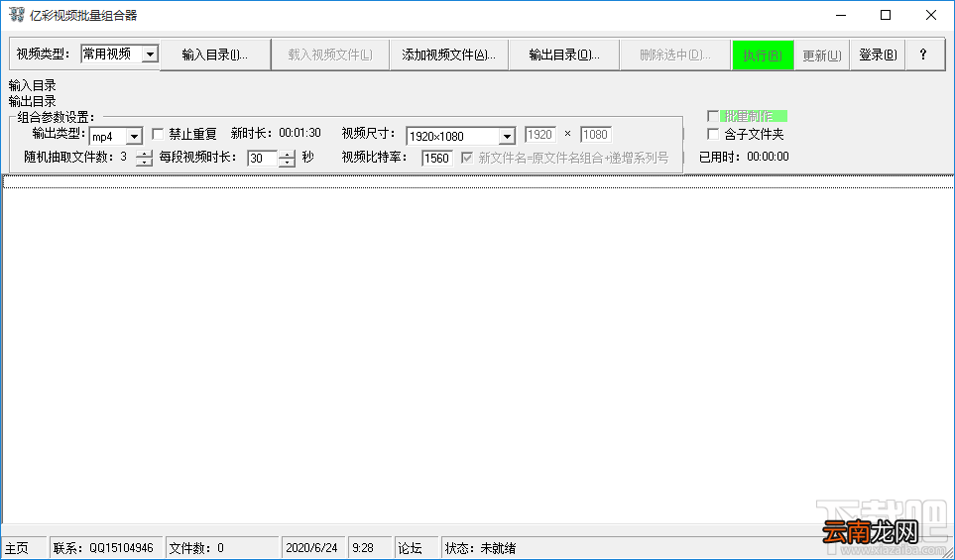
Task: Increase 随机抽取文件数 with up arrow
Action: [x=144, y=154]
